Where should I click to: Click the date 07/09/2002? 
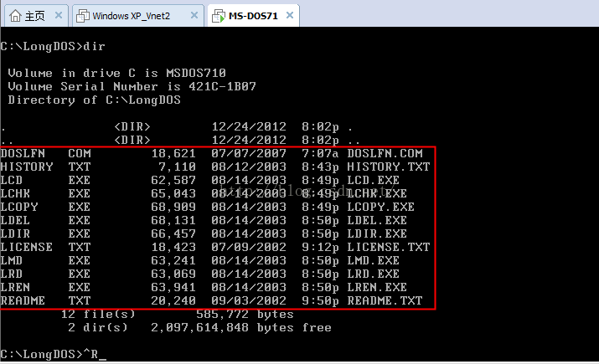(249, 247)
